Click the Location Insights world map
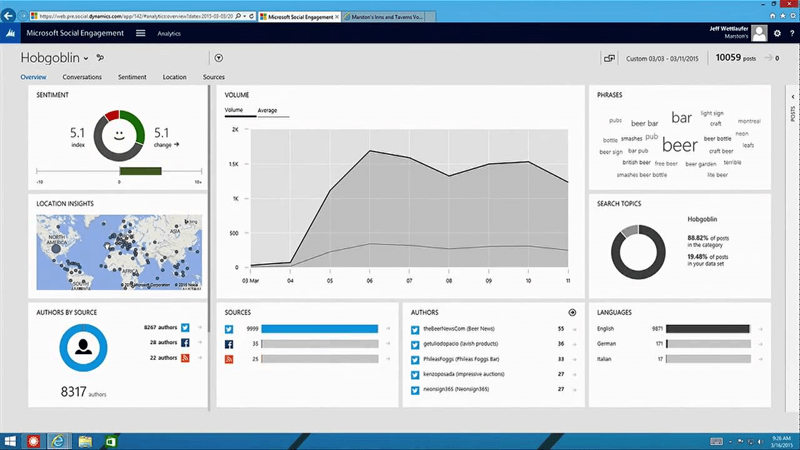Viewport: 800px width, 450px height. pyautogui.click(x=119, y=252)
